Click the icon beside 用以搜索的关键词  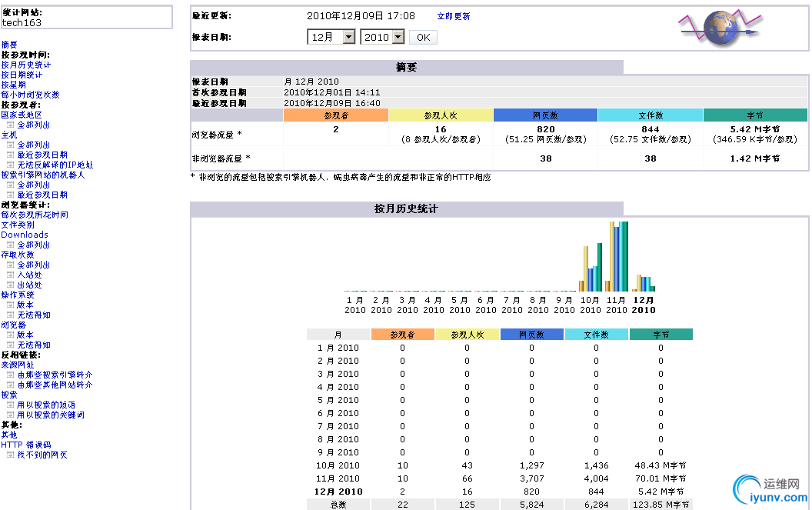pyautogui.click(x=10, y=415)
